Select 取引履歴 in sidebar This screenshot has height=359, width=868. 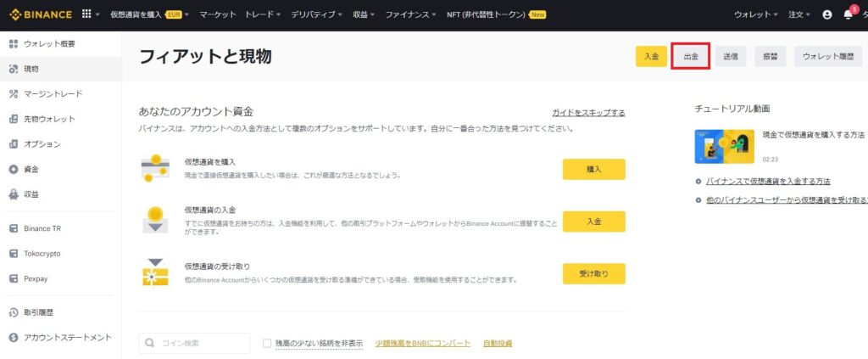coord(38,312)
